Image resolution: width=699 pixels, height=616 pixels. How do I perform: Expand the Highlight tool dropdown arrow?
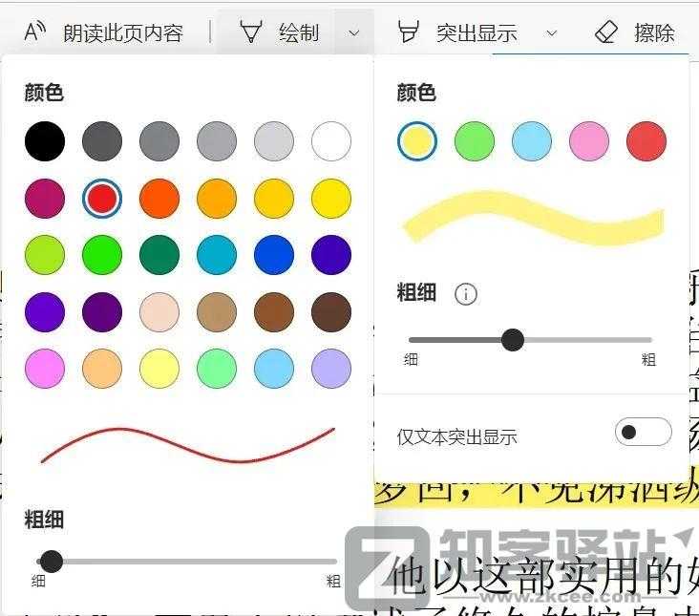(551, 32)
